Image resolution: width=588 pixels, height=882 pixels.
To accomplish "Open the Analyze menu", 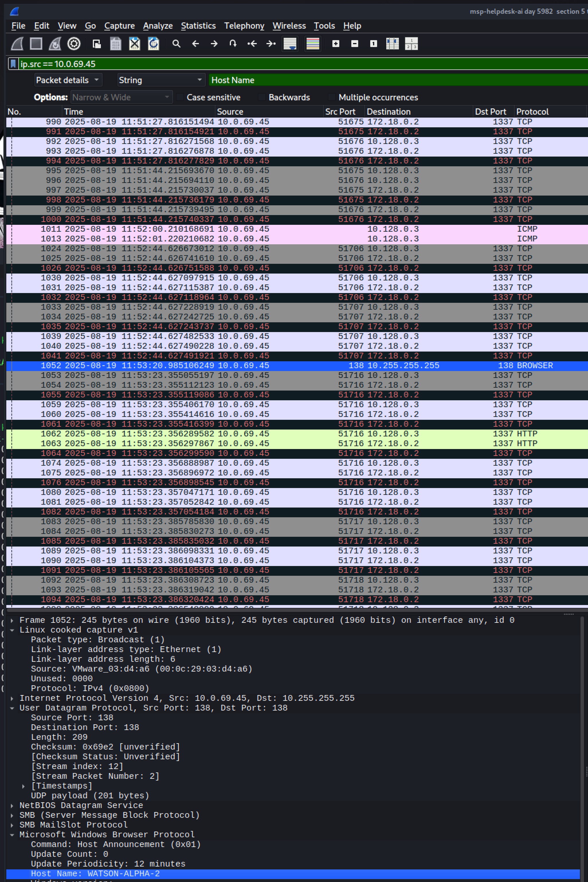I will [158, 26].
